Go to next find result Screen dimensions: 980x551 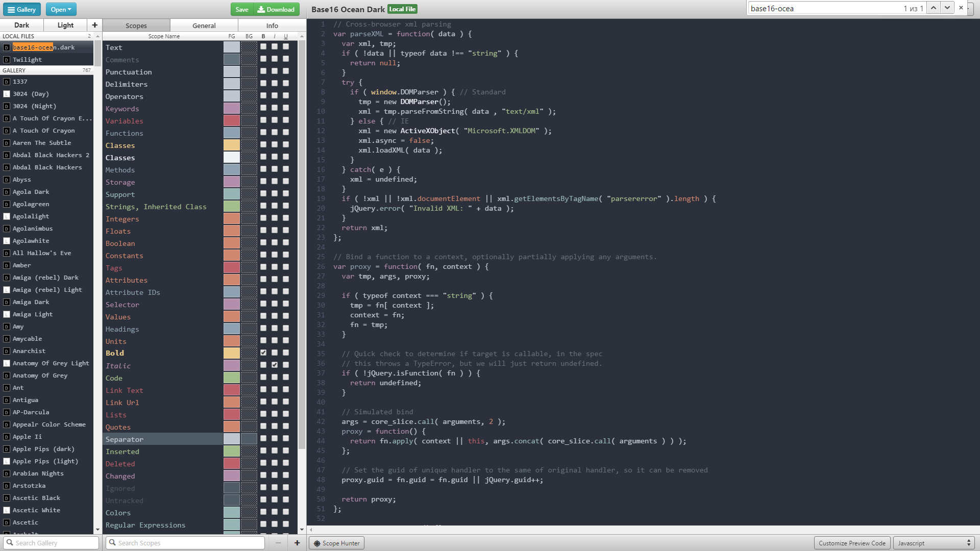coord(947,8)
